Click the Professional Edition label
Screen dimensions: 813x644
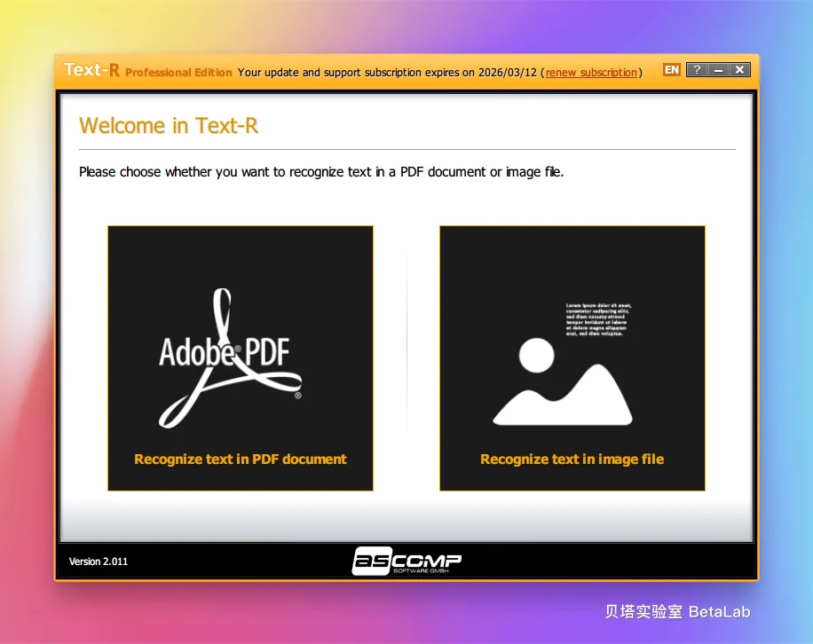pos(178,73)
